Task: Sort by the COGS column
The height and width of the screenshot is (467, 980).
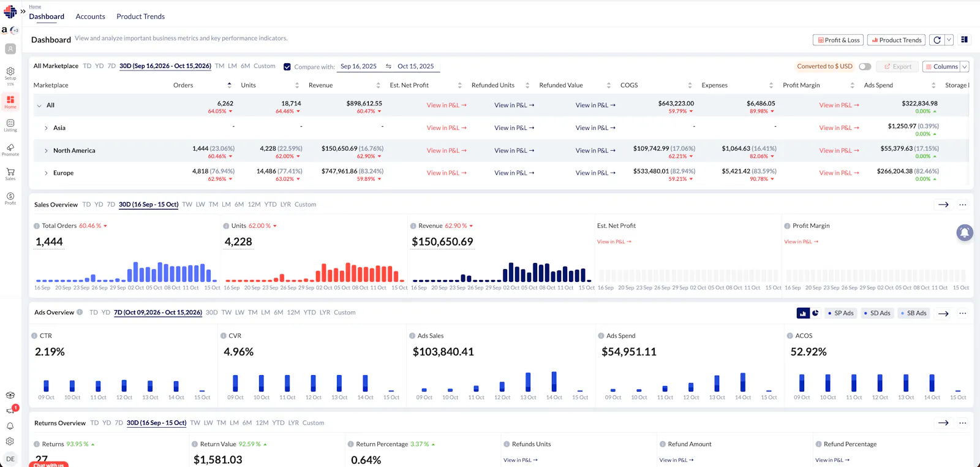Action: 690,85
